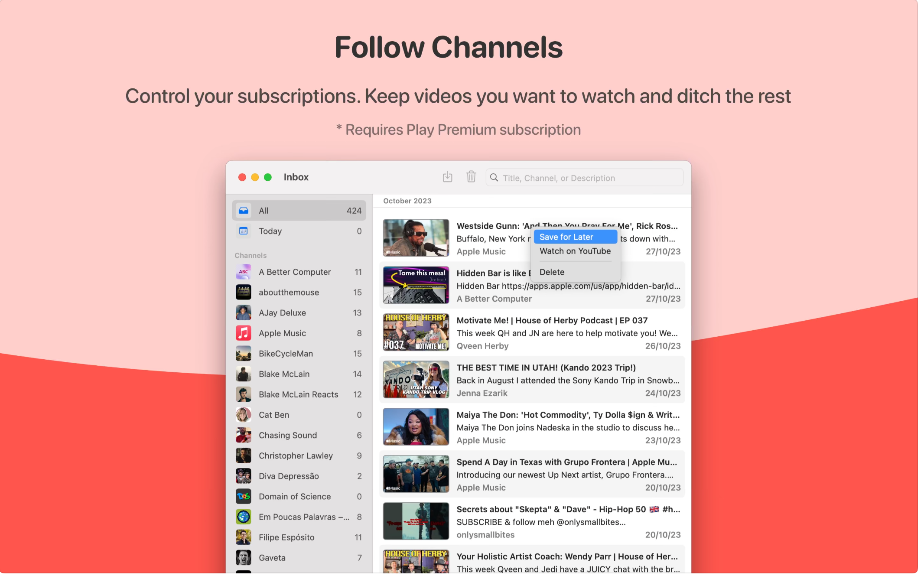The height and width of the screenshot is (579, 924).
Task: Open A Better Computer channel avatar
Action: point(244,272)
